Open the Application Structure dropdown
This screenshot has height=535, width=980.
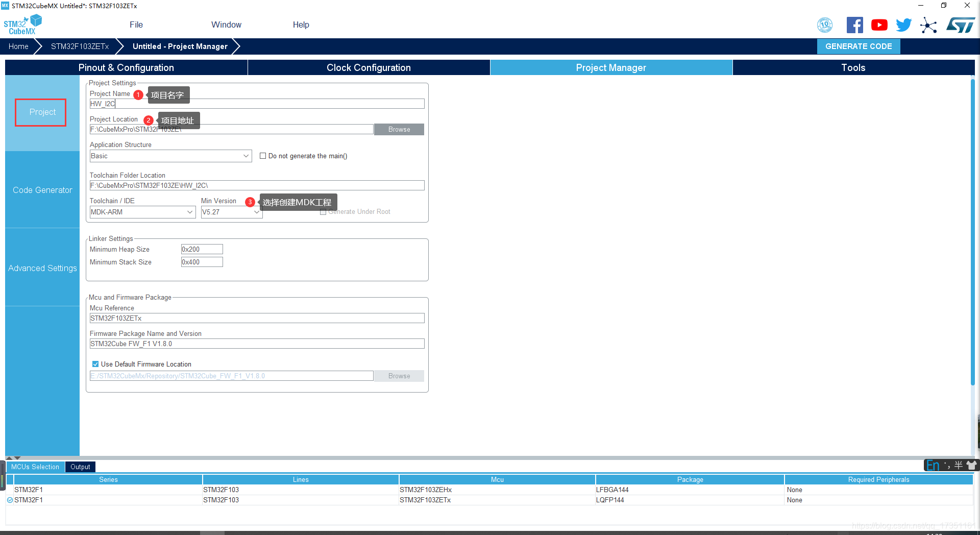[170, 156]
